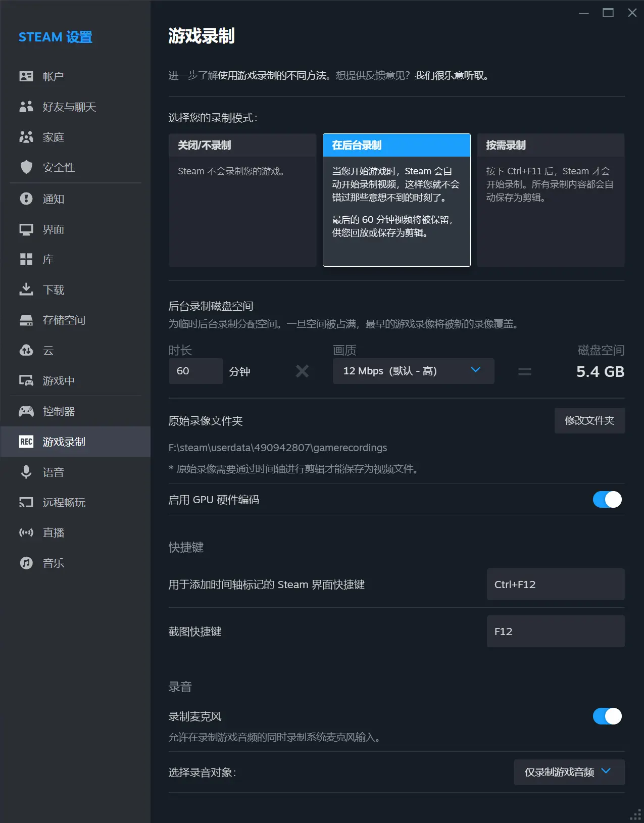Click the F12 screenshot shortcut field
This screenshot has height=823, width=644.
tap(556, 632)
